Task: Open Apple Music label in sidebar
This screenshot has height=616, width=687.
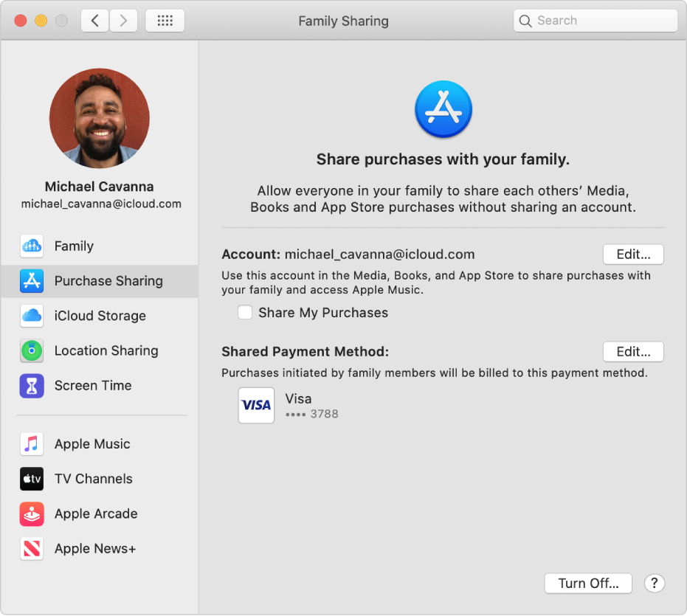Action: click(92, 444)
